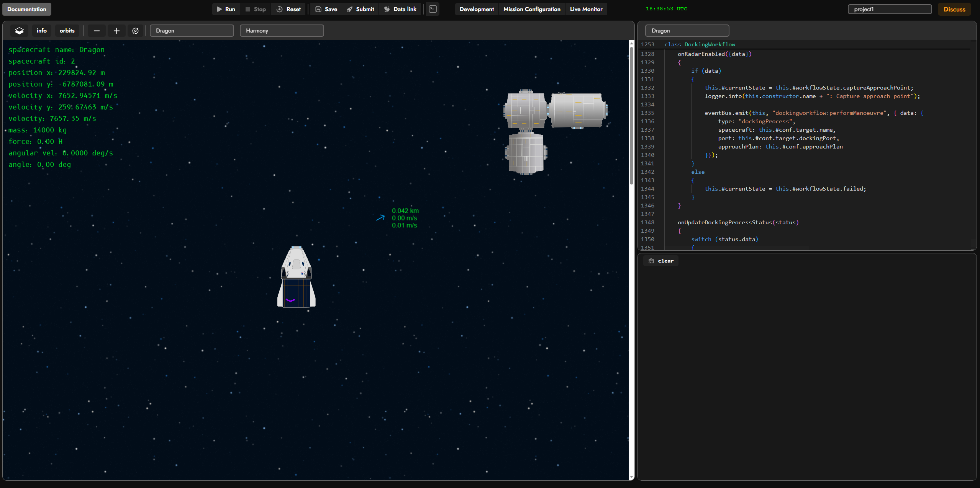This screenshot has height=488, width=980.
Task: Toggle the layers icon in simulation toolbar
Action: 19,31
